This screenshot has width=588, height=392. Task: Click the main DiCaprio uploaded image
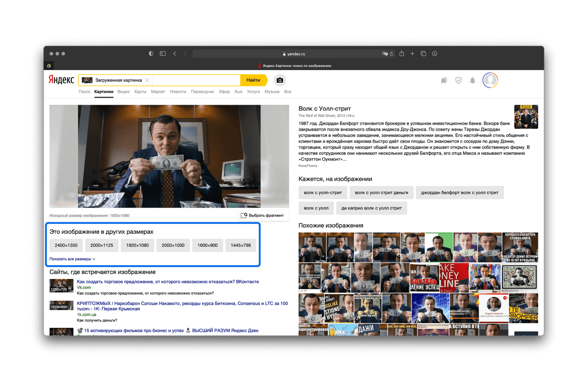click(169, 156)
